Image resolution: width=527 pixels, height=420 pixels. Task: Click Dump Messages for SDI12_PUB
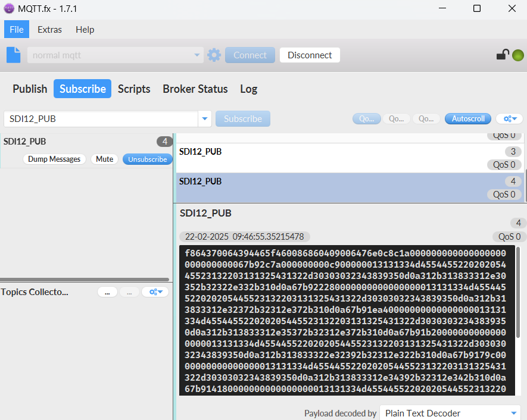[x=54, y=159]
